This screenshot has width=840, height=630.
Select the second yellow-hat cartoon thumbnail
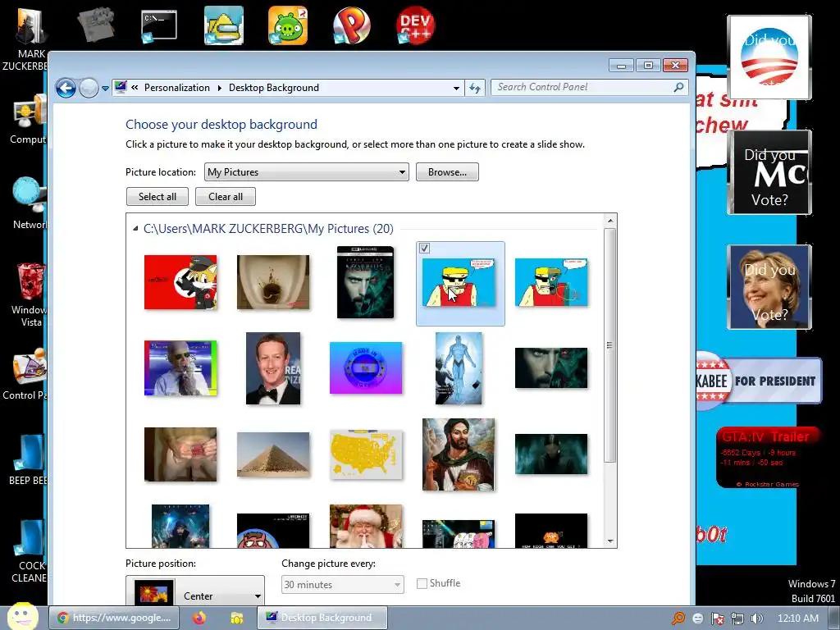551,282
